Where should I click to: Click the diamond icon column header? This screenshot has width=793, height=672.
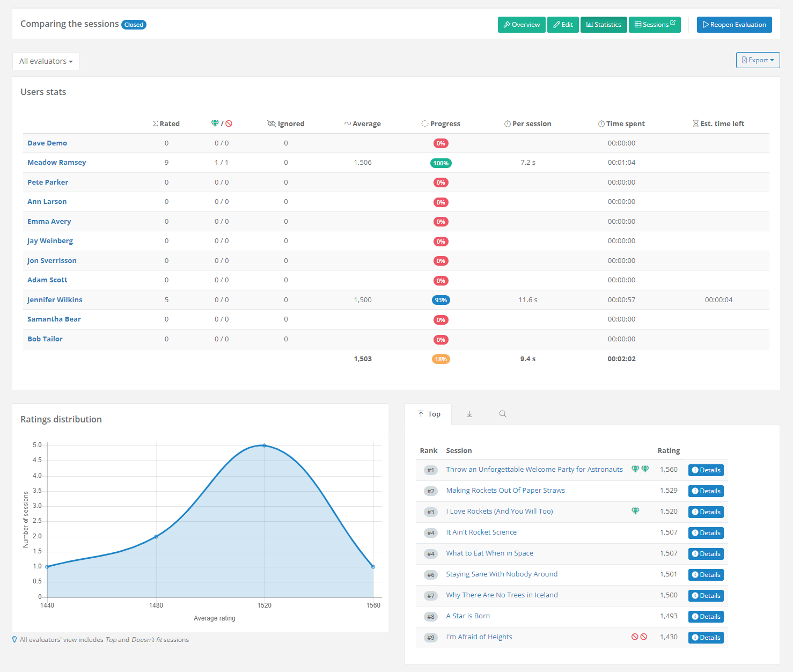click(x=215, y=123)
